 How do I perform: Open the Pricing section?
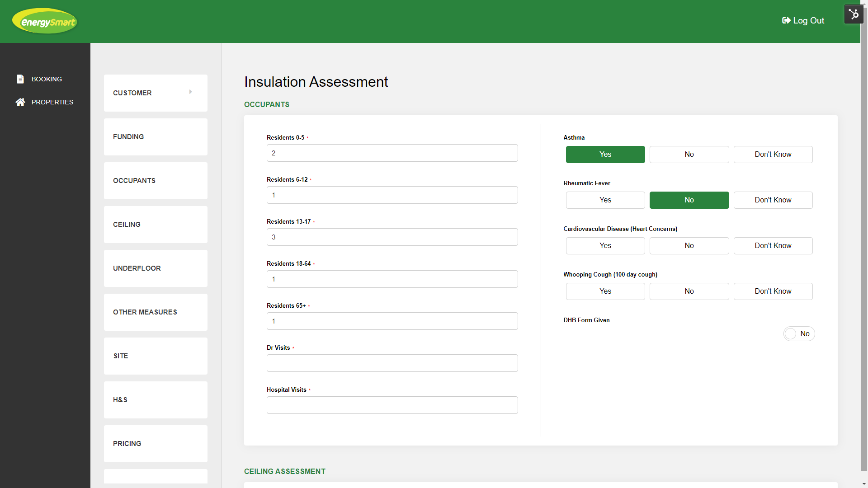tap(156, 444)
